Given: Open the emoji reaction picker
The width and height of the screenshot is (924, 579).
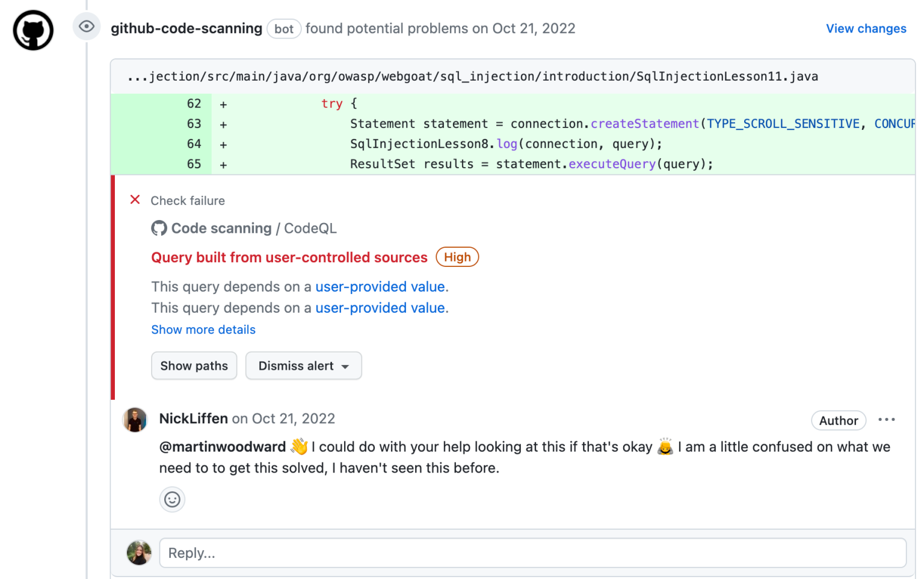Looking at the screenshot, I should (x=172, y=500).
